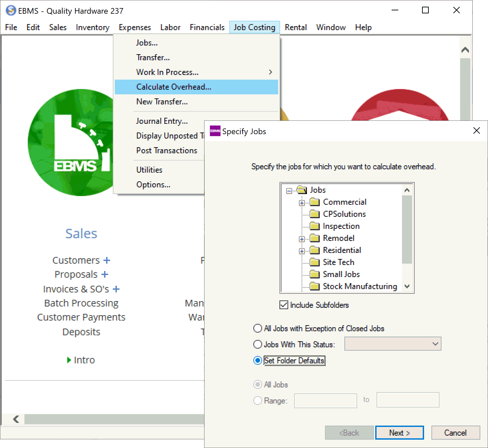This screenshot has height=448, width=488.
Task: Open the Financials menu
Action: 207,27
